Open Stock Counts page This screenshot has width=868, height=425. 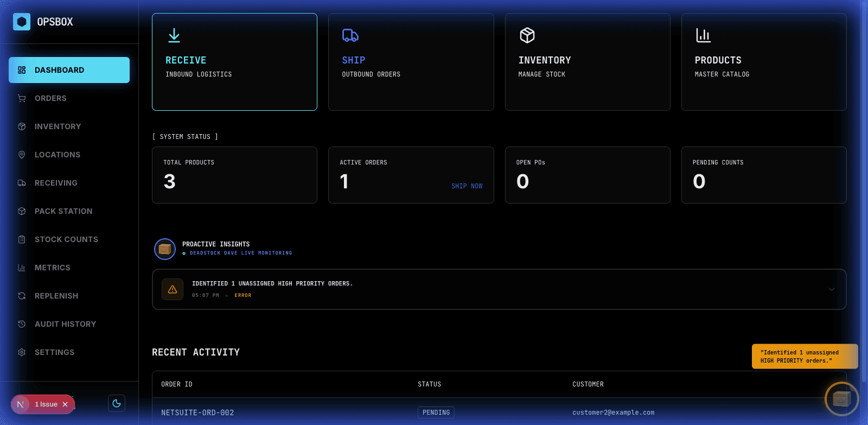click(69, 239)
